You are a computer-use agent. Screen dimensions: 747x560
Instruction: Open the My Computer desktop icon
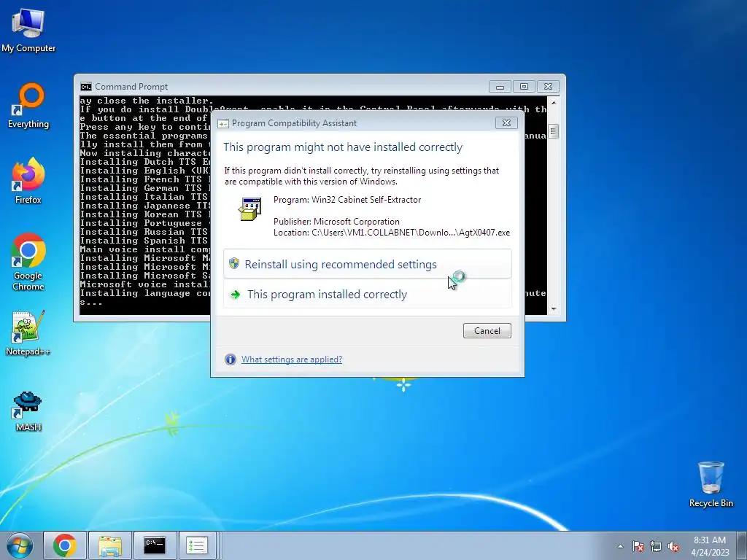[x=28, y=31]
